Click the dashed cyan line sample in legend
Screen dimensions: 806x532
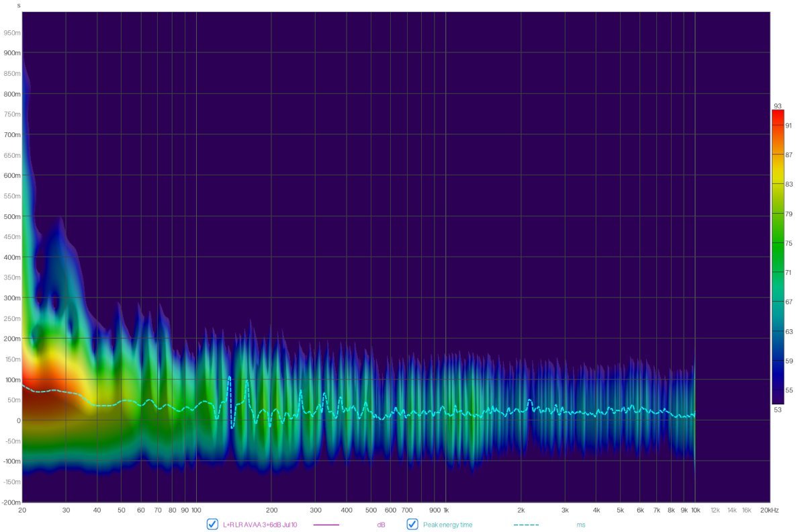coord(526,525)
